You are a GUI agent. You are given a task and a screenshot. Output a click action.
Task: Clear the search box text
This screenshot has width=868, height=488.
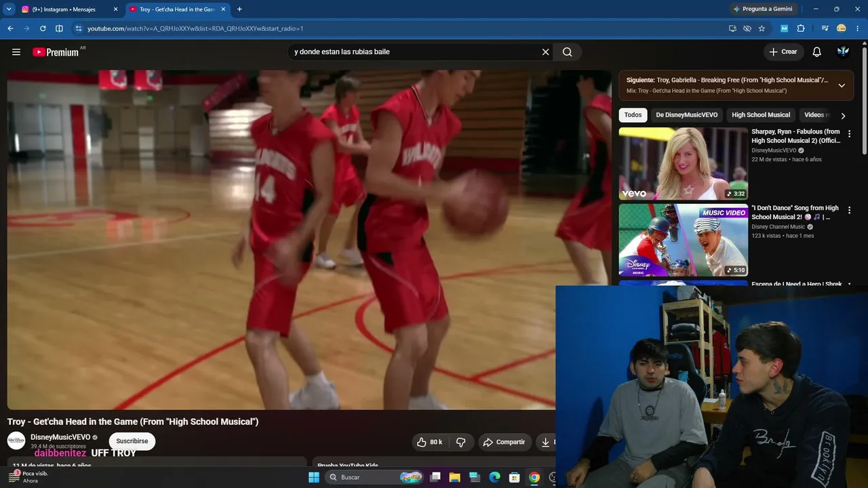pos(545,52)
